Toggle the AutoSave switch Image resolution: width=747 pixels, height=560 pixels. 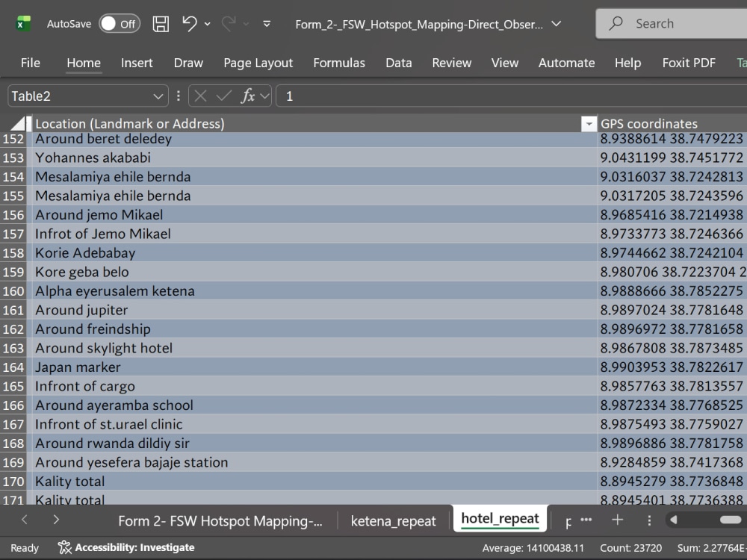[119, 24]
